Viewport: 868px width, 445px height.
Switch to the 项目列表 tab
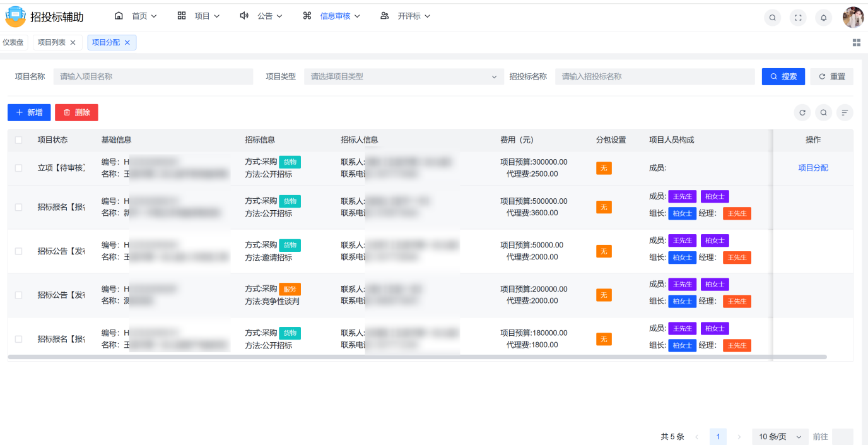coord(53,42)
